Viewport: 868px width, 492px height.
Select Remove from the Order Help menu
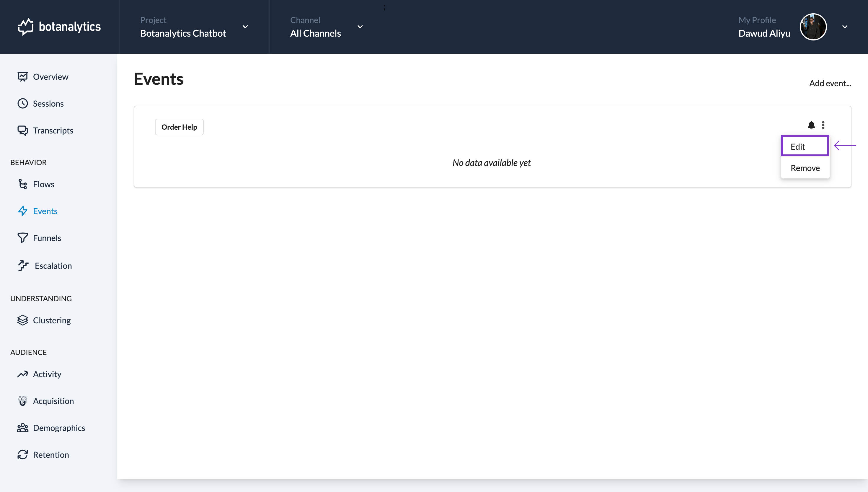805,167
